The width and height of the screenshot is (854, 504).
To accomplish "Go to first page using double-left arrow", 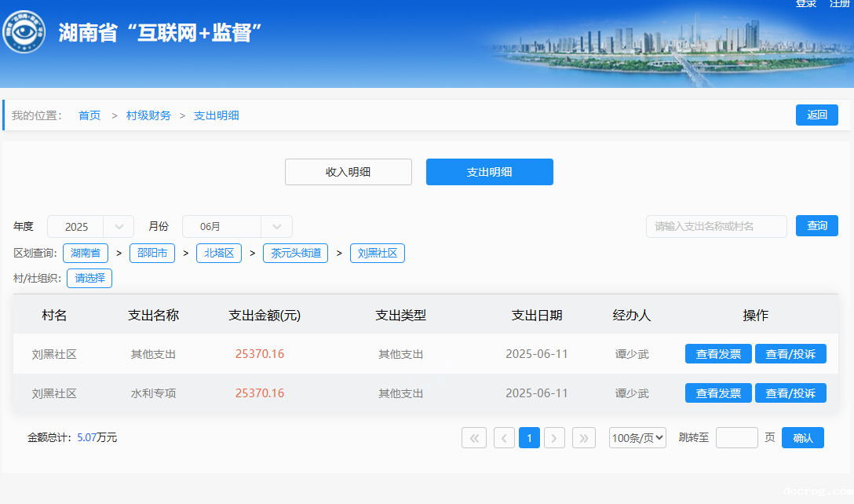I will [x=474, y=438].
